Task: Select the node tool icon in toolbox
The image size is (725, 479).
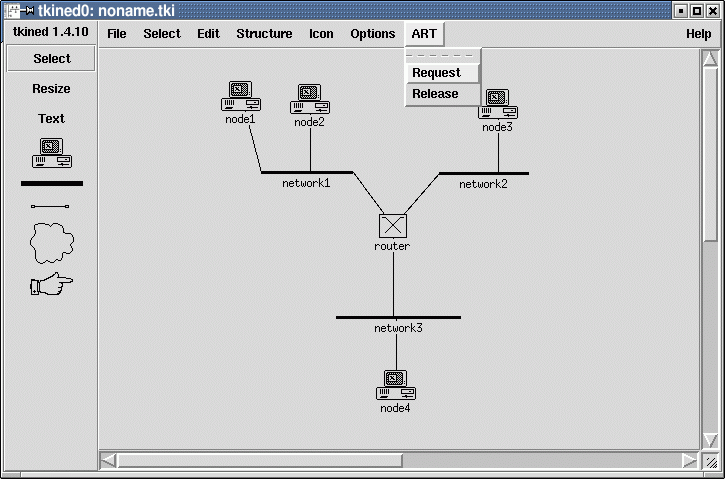Action: 51,153
